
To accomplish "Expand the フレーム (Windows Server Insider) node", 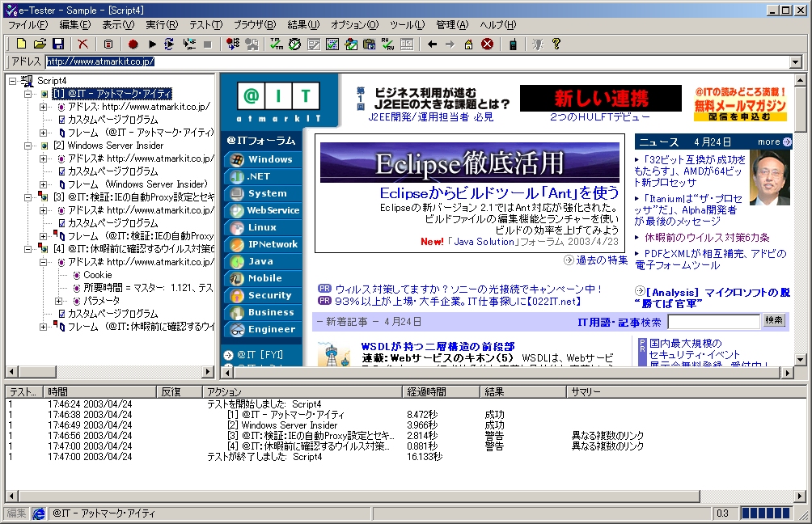I will (44, 184).
